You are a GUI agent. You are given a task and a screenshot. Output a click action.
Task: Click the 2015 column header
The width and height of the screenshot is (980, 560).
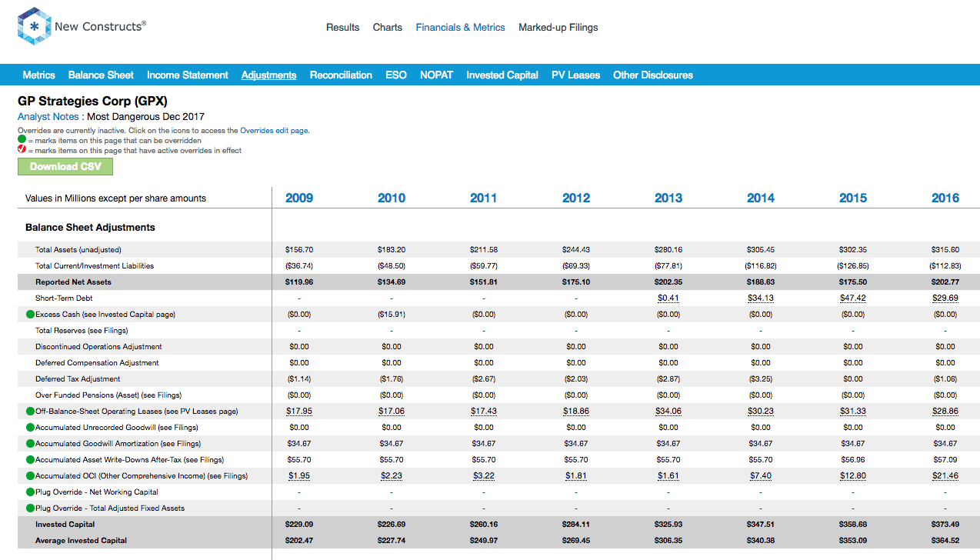click(x=853, y=198)
